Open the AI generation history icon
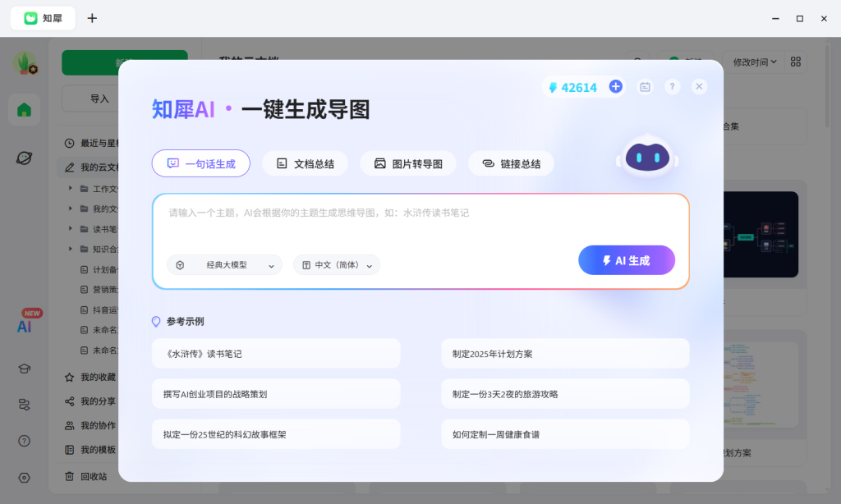The width and height of the screenshot is (841, 504). 646,87
